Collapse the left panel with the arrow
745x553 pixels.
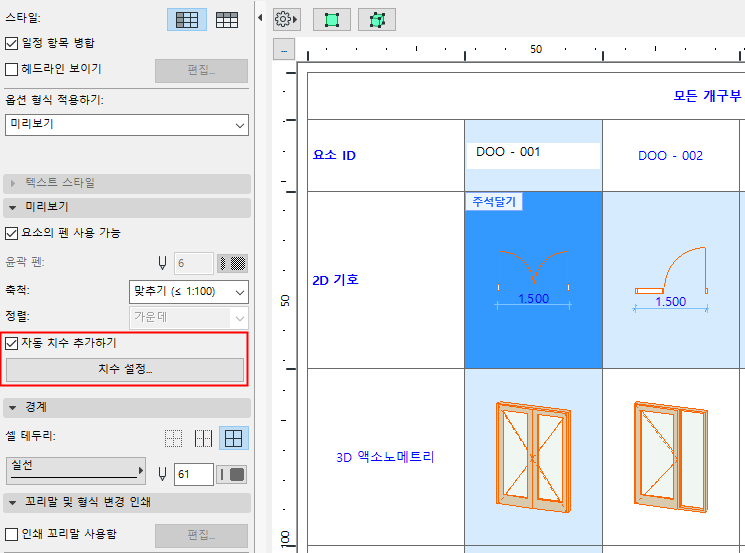260,18
